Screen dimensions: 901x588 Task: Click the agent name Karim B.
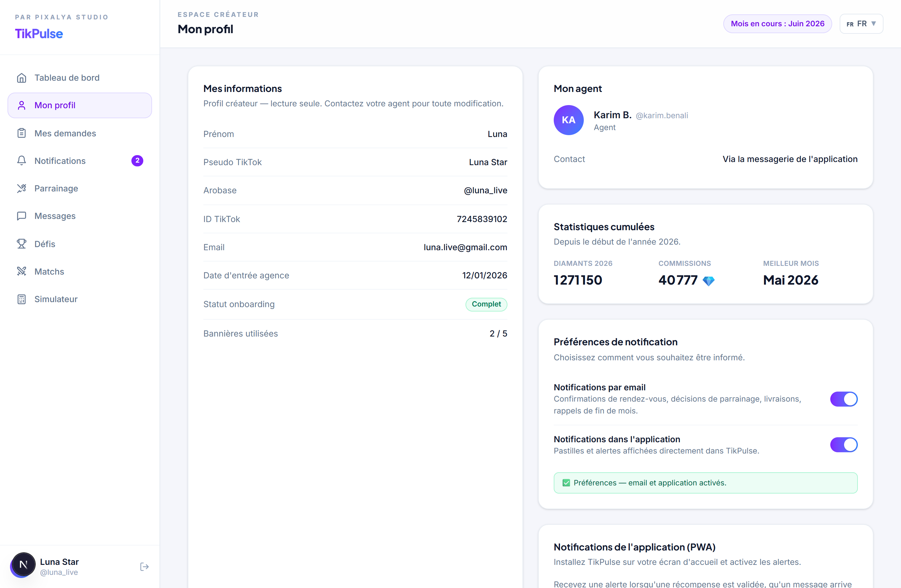click(613, 115)
